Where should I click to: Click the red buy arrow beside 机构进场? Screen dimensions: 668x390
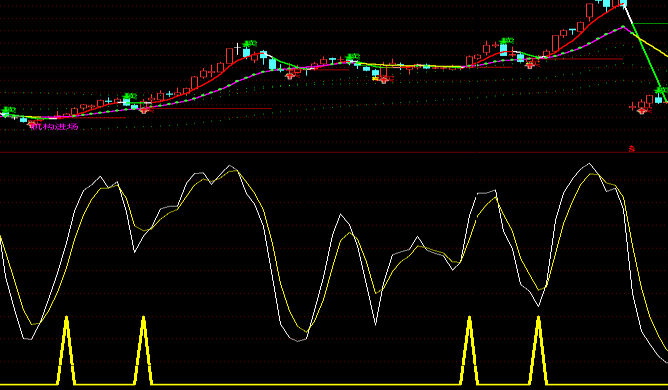[33, 124]
